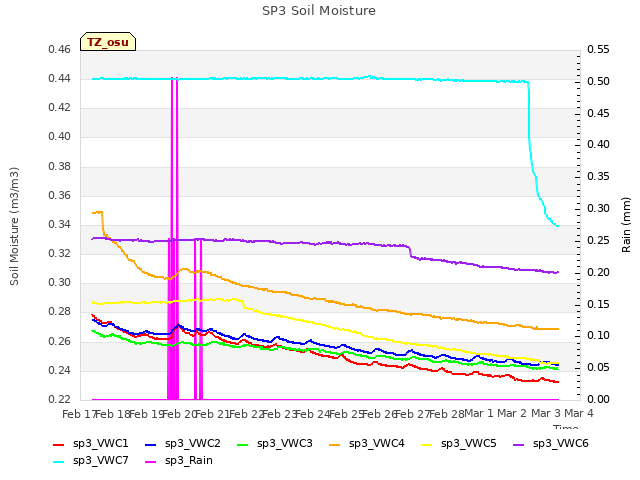
Task: Click the orange sp3_VWC4 legend color marker
Action: 335,444
